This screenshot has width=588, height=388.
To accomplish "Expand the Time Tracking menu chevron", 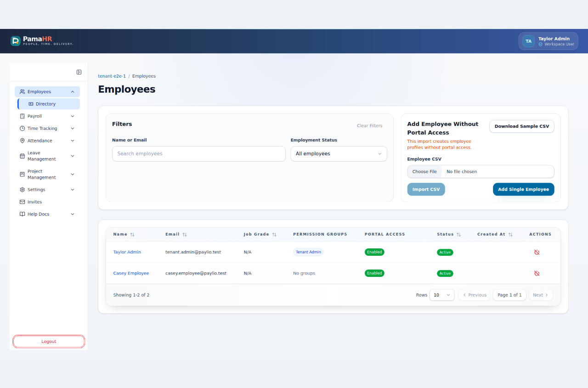I will 73,129.
